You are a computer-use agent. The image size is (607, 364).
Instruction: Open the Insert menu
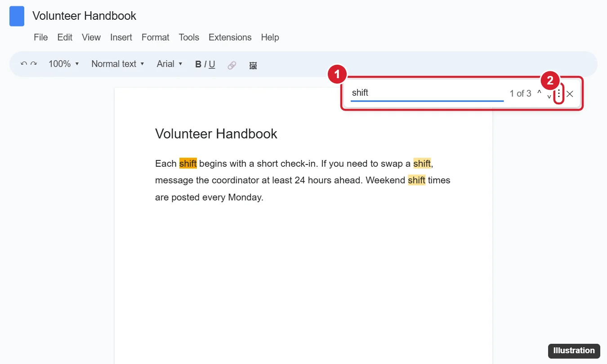pos(121,37)
